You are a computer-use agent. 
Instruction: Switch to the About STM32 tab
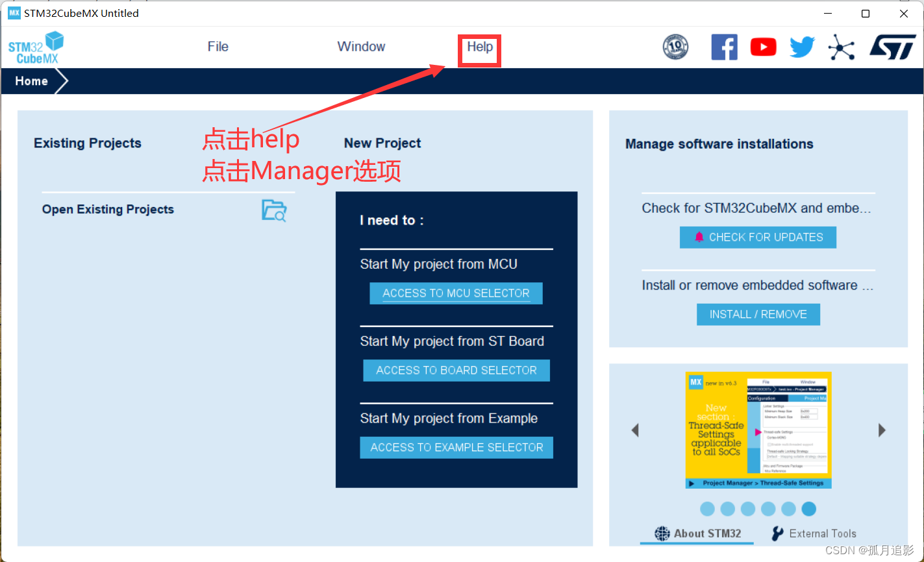[697, 533]
